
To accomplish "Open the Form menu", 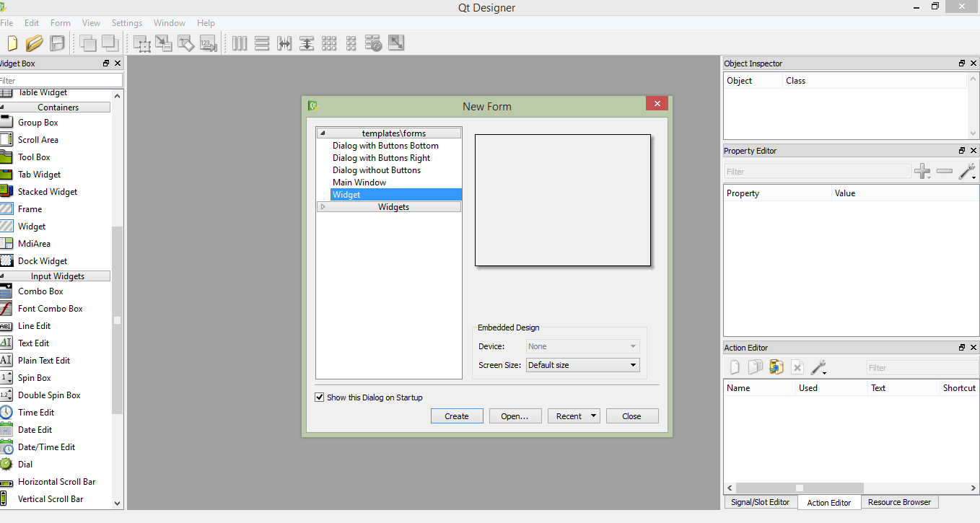I will point(60,22).
